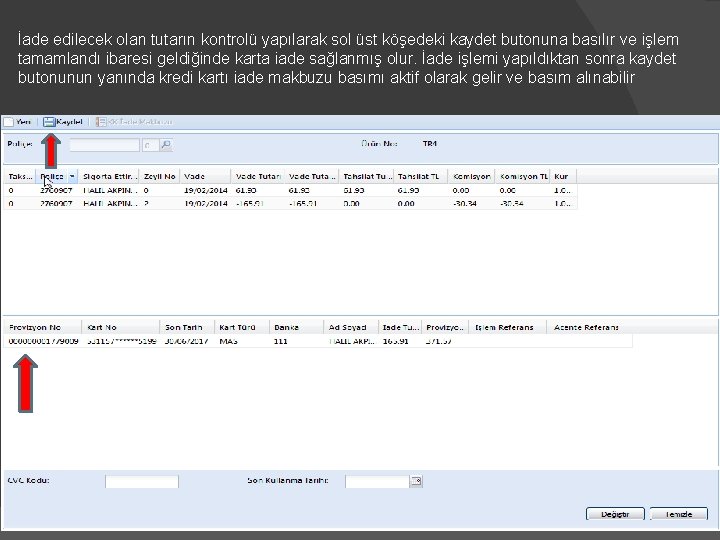Click the Komisyon TL column header
The image size is (720, 540).
(x=523, y=176)
